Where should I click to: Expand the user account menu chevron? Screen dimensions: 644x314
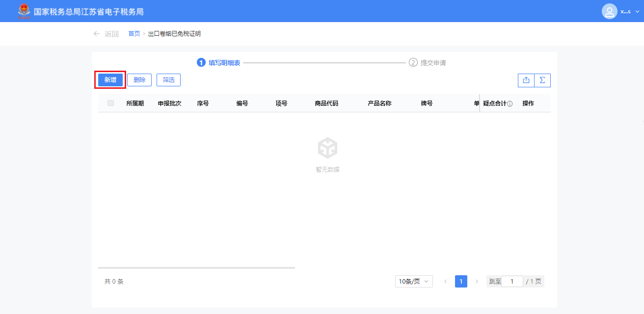pos(638,11)
